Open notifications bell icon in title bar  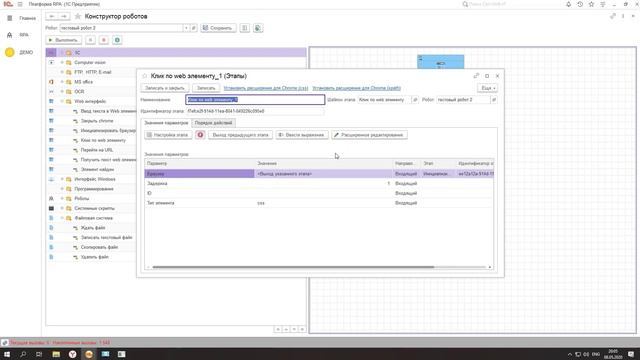[568, 4]
